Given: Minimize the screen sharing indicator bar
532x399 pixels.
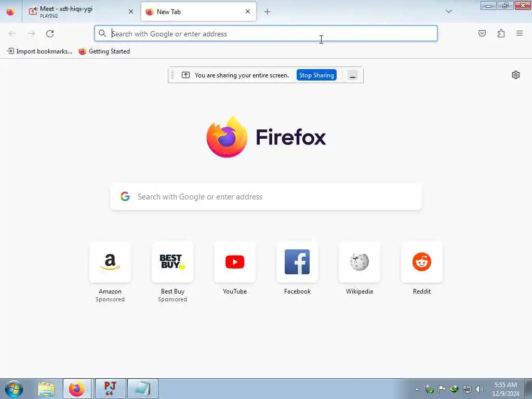Looking at the screenshot, I should coord(353,75).
